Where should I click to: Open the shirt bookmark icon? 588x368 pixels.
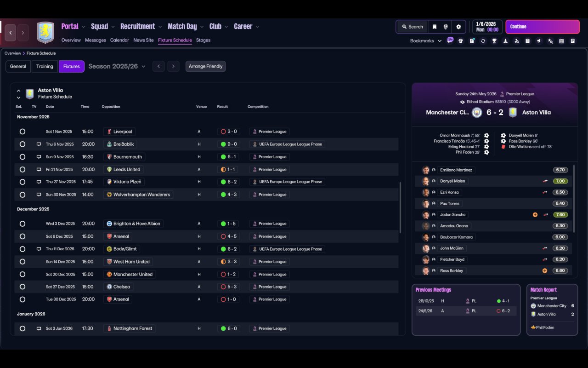(x=461, y=41)
